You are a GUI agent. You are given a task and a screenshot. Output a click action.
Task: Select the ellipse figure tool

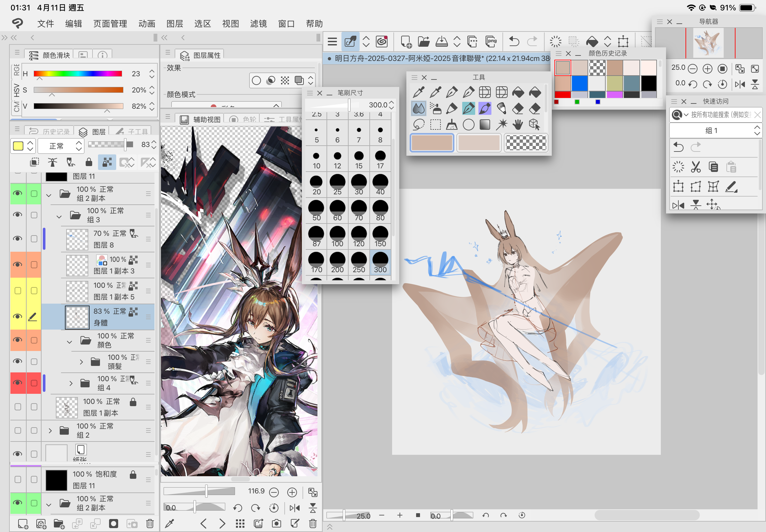(468, 125)
